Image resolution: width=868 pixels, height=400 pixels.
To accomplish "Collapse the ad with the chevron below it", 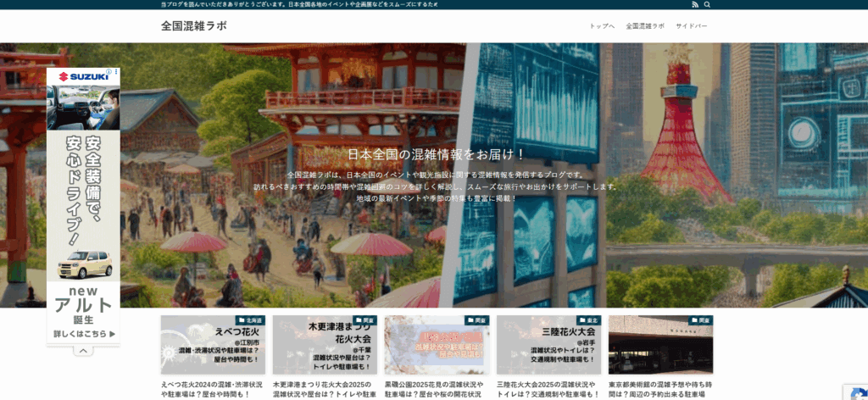I will 83,351.
